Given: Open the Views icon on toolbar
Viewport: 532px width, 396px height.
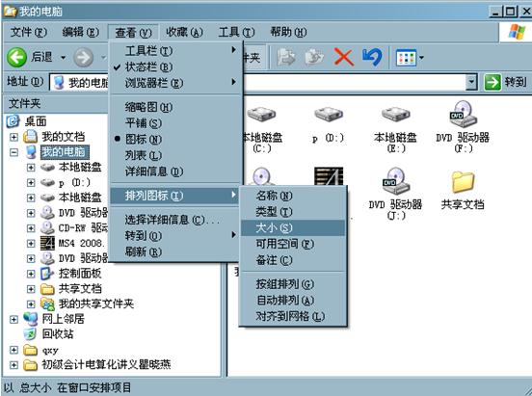Looking at the screenshot, I should (410, 58).
